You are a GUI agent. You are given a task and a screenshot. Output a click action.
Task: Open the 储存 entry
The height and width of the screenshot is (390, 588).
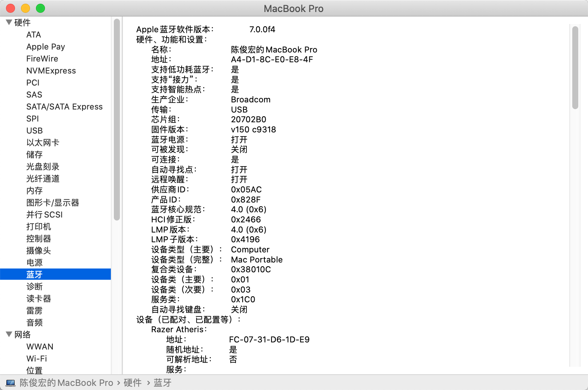(34, 155)
